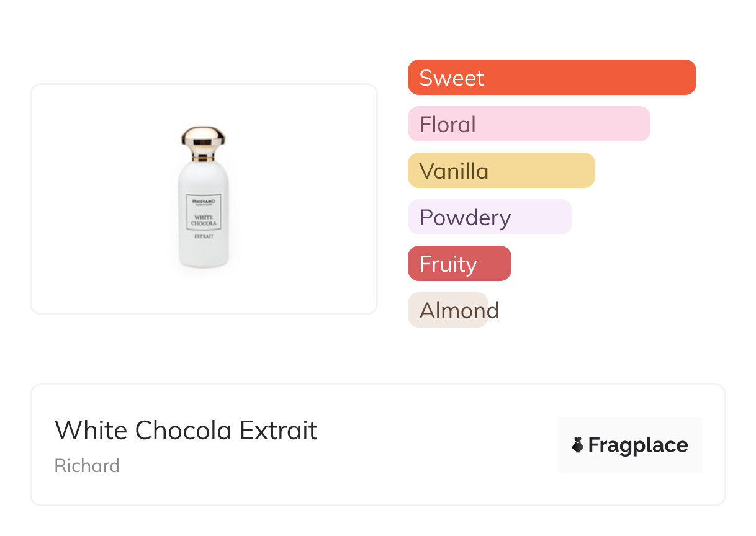Select the red Fruity accord bar
Screen dimensions: 756x536
459,264
